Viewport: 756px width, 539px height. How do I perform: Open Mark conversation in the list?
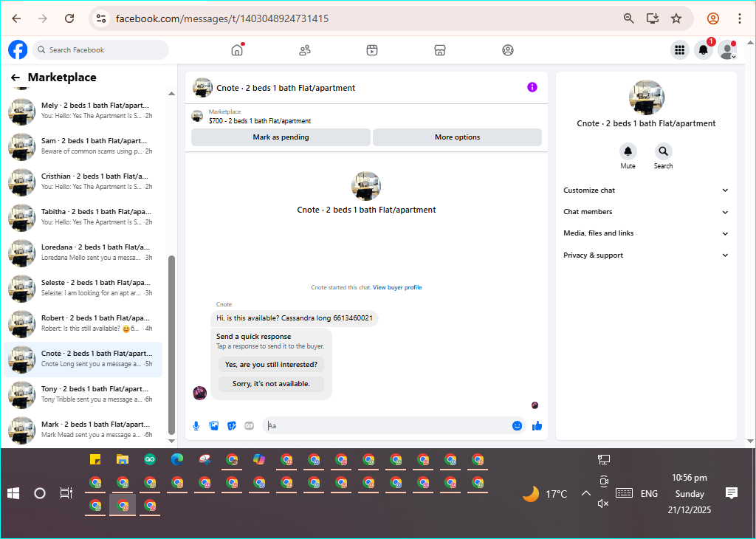(83, 430)
